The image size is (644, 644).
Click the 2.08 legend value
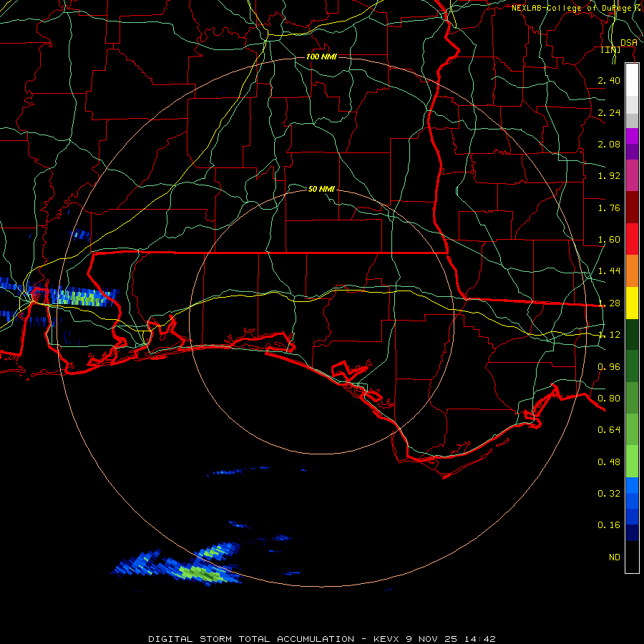(609, 144)
